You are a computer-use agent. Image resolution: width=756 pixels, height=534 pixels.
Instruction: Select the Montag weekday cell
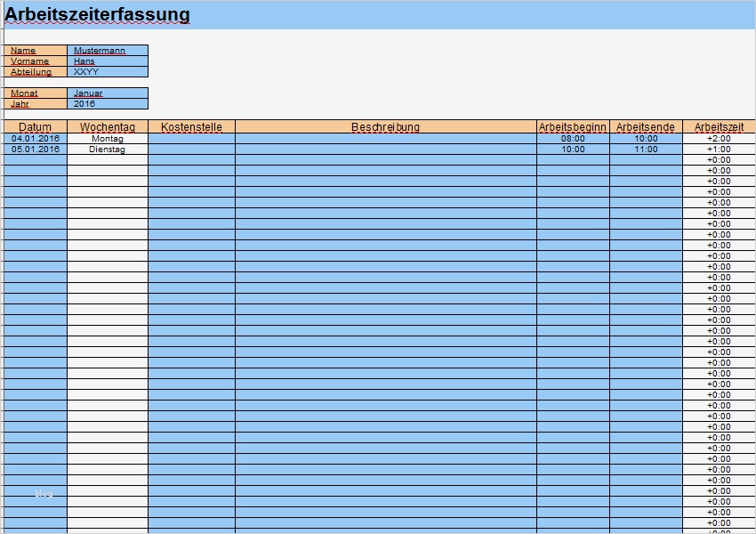pyautogui.click(x=108, y=139)
